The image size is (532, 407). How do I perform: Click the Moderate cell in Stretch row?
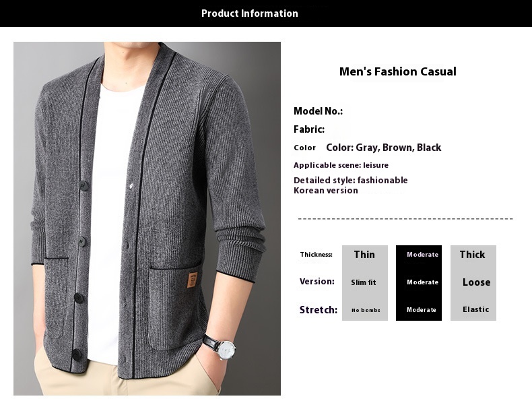click(x=422, y=310)
